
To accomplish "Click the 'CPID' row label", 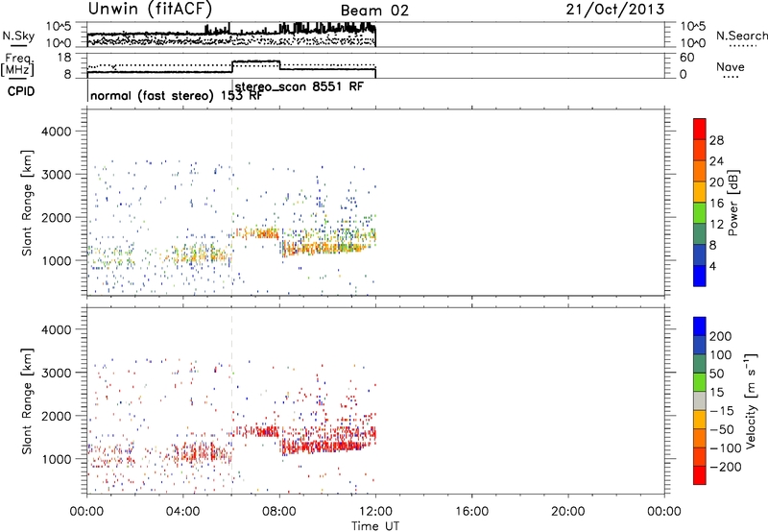I will 21,91.
